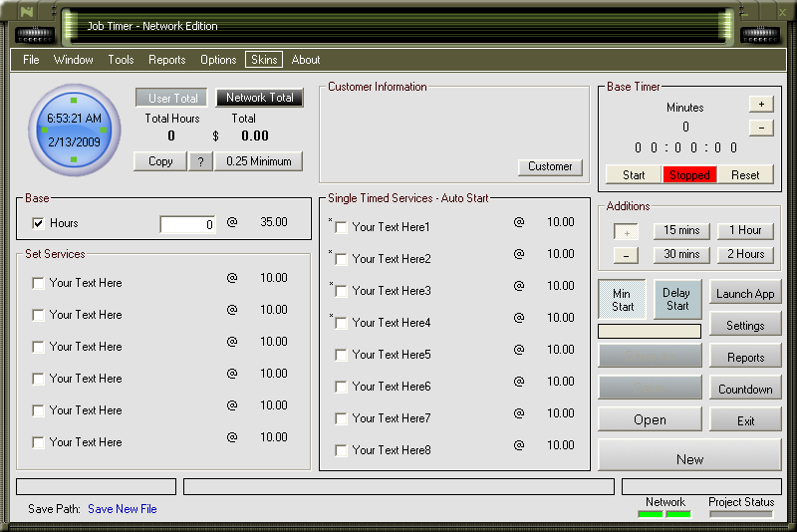Open the Tools menu

[121, 60]
